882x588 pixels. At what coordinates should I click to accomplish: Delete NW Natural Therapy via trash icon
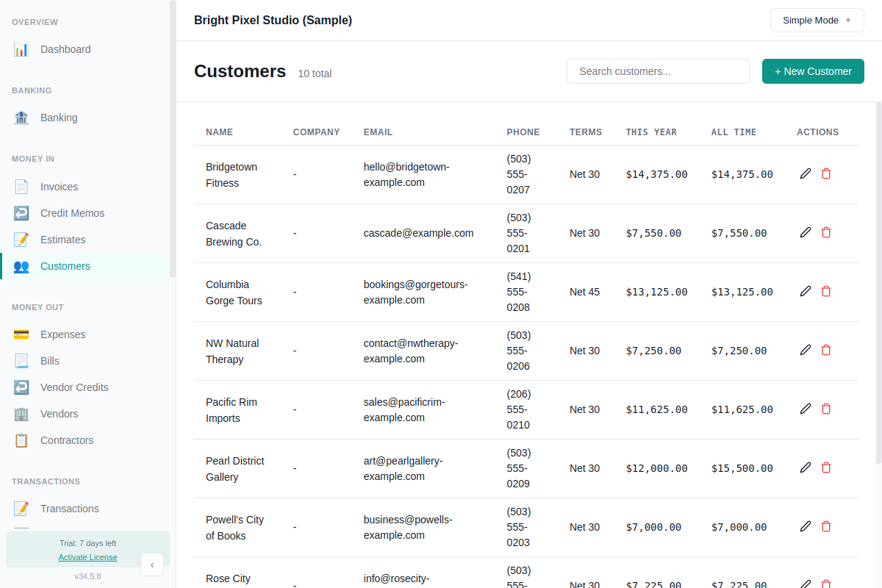pos(826,350)
